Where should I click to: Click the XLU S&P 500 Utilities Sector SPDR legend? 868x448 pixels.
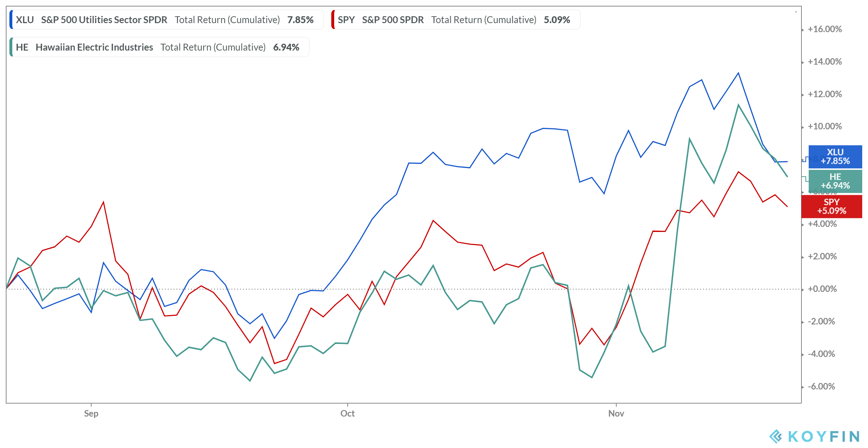click(x=166, y=20)
